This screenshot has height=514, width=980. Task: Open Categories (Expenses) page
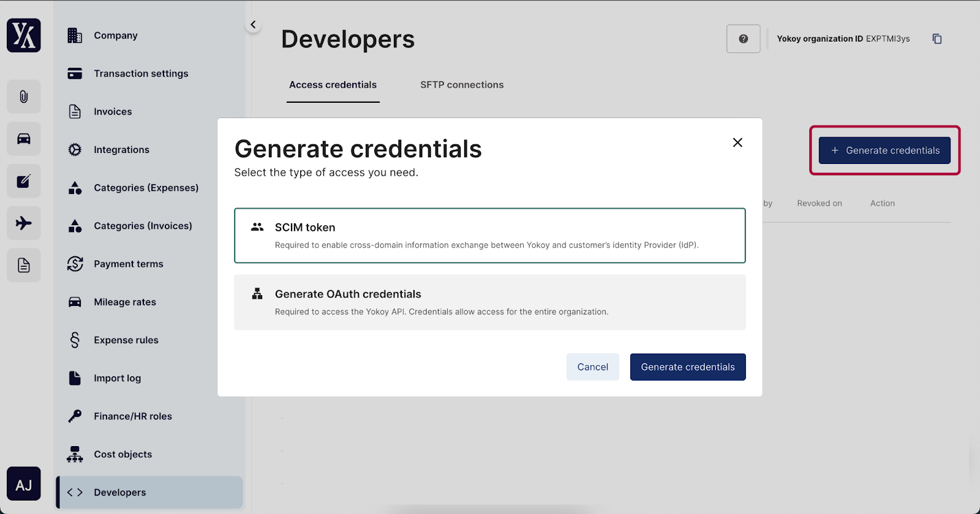coord(146,188)
